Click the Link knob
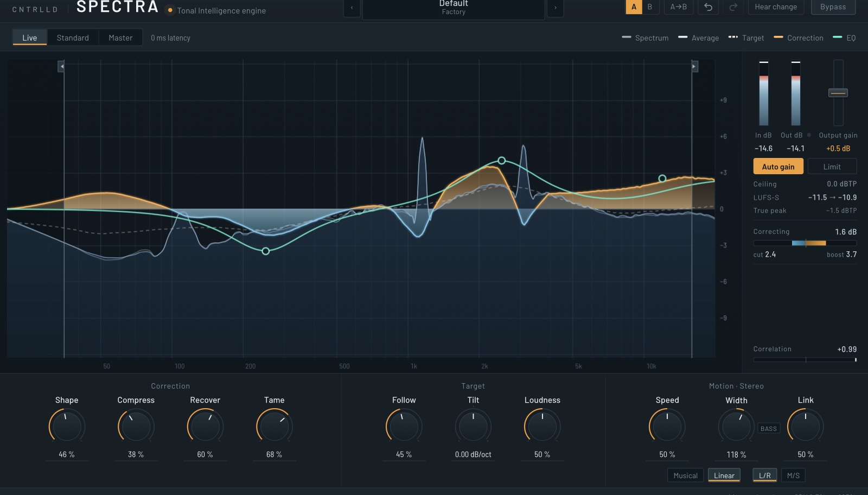The width and height of the screenshot is (868, 495). pyautogui.click(x=806, y=426)
